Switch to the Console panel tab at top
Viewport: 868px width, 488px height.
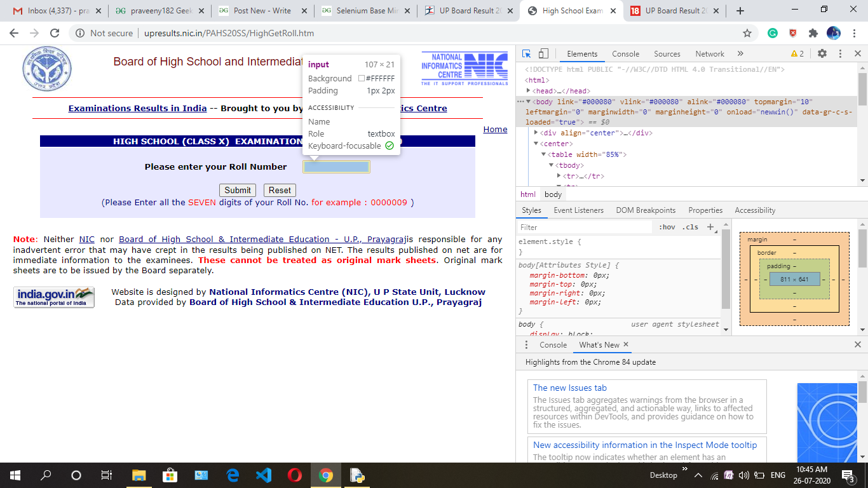pos(625,54)
